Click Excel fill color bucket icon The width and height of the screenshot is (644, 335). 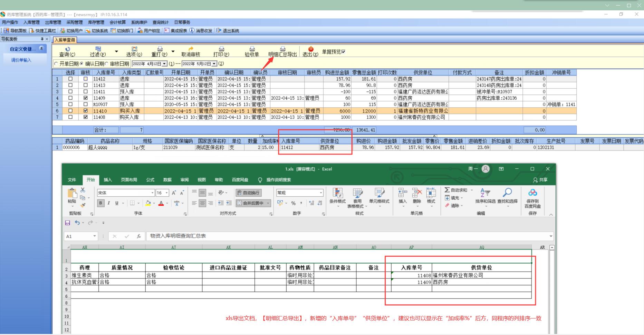point(148,203)
